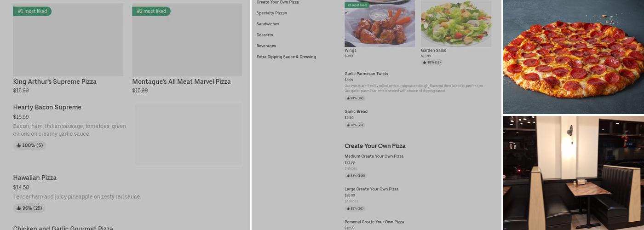
Task: Open the Specialty Pizzas menu category
Action: click(271, 13)
